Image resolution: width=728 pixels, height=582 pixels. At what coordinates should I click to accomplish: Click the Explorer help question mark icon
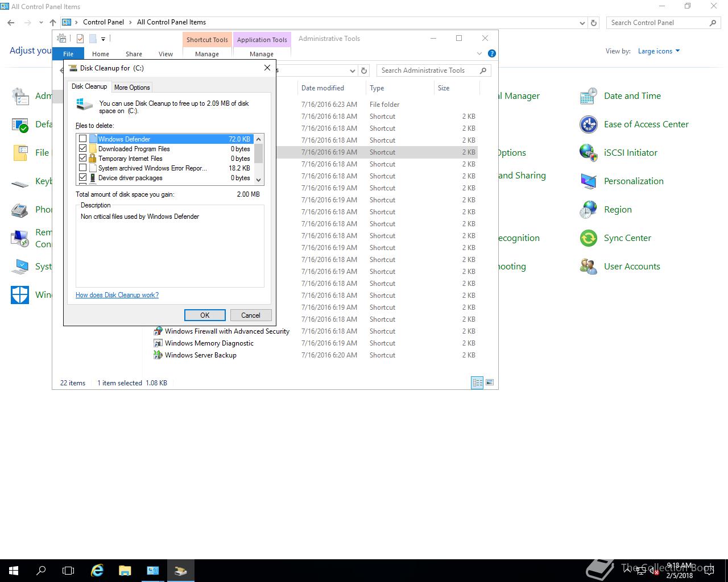(492, 53)
